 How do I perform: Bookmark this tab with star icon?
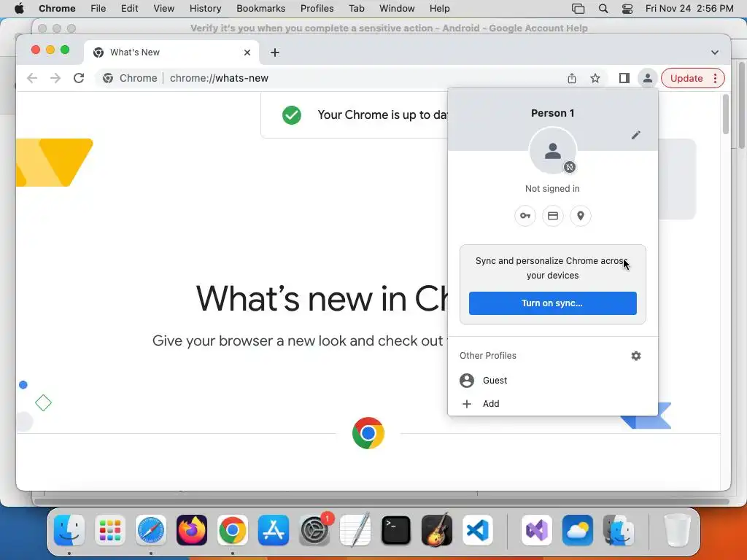point(595,78)
